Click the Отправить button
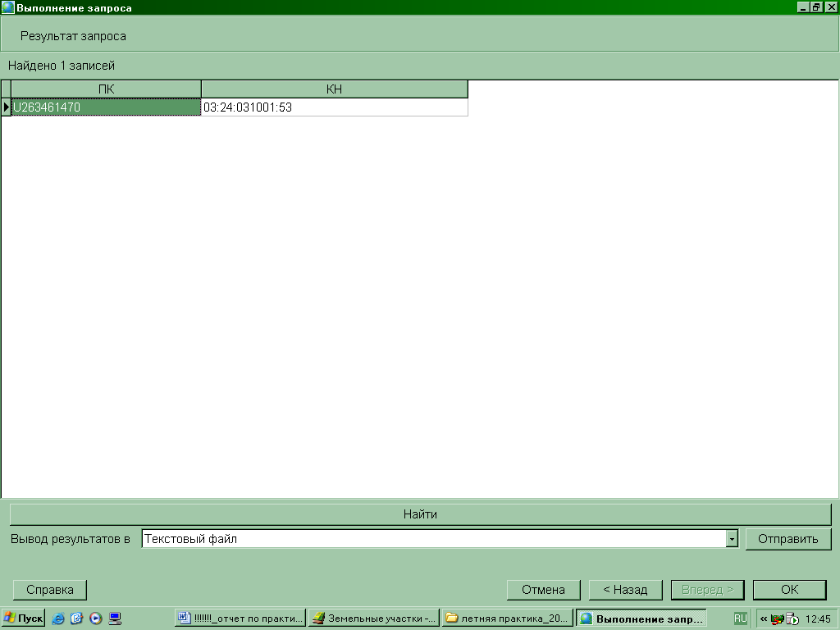Viewport: 840px width, 630px height. [x=788, y=539]
